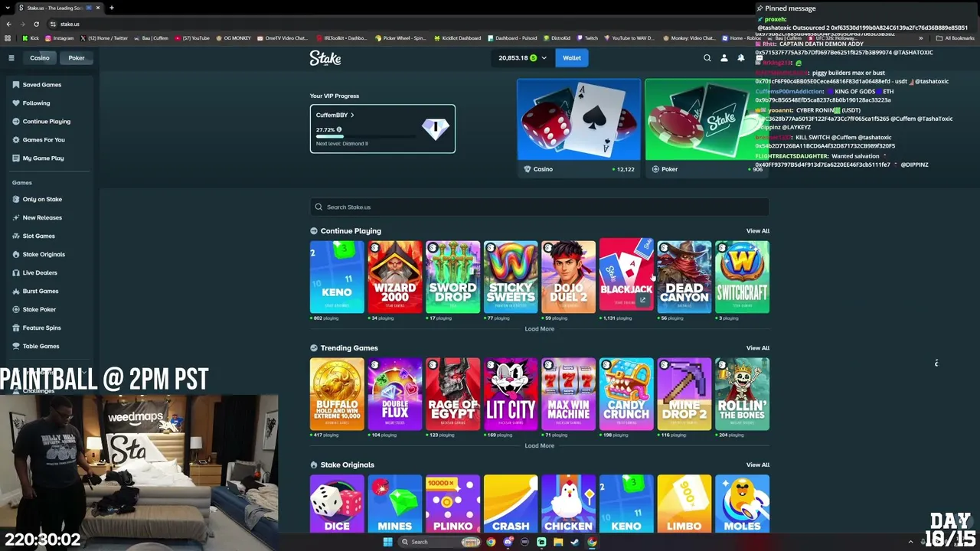The height and width of the screenshot is (551, 980).
Task: Launch the Dojo Duel 2 game
Action: [x=569, y=277]
